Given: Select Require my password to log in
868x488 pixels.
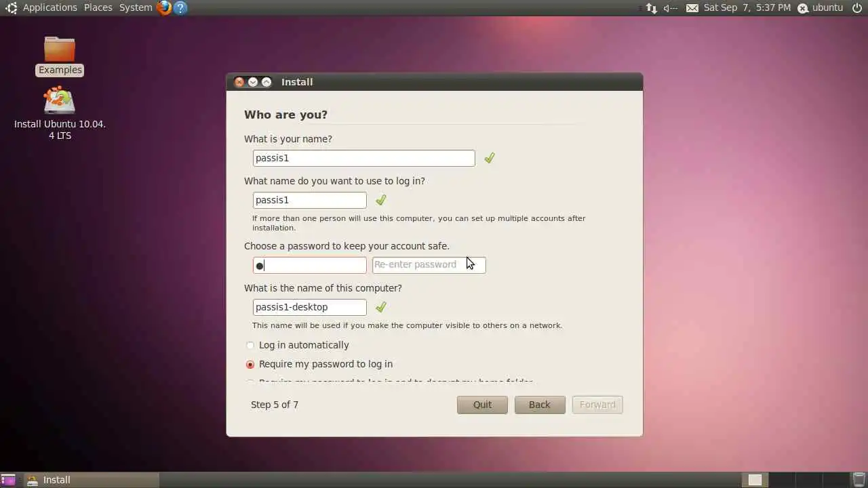Looking at the screenshot, I should [319, 364].
